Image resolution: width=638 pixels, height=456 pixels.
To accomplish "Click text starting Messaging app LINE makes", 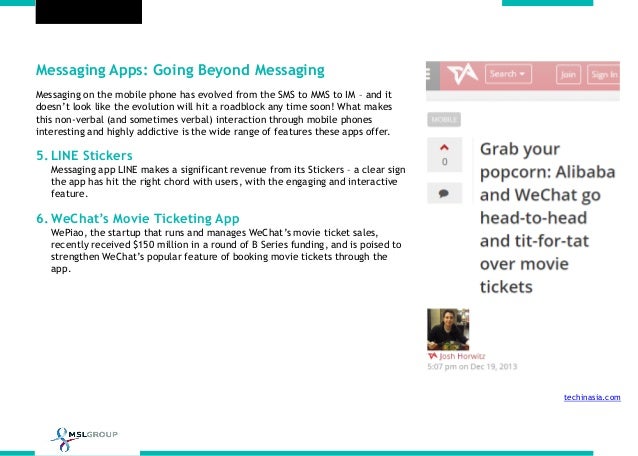I will pyautogui.click(x=228, y=181).
